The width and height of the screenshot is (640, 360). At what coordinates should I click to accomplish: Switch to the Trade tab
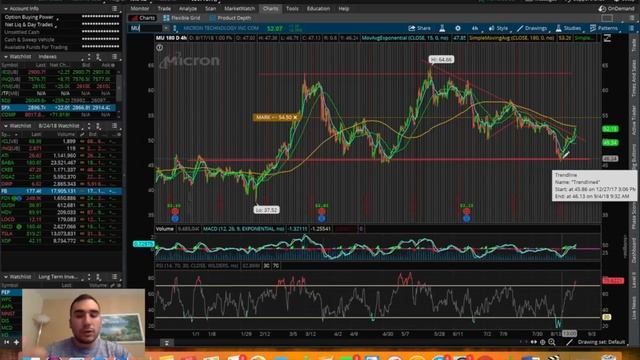(164, 9)
